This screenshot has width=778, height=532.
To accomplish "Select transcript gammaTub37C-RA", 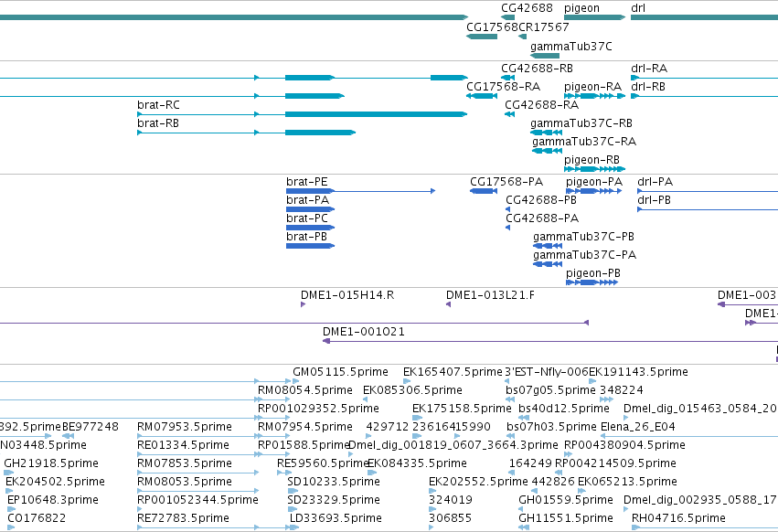I will tap(584, 142).
